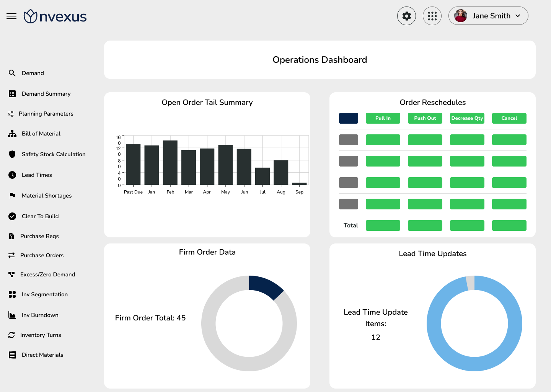
Task: Go to Planning Parameters page
Action: [x=46, y=114]
